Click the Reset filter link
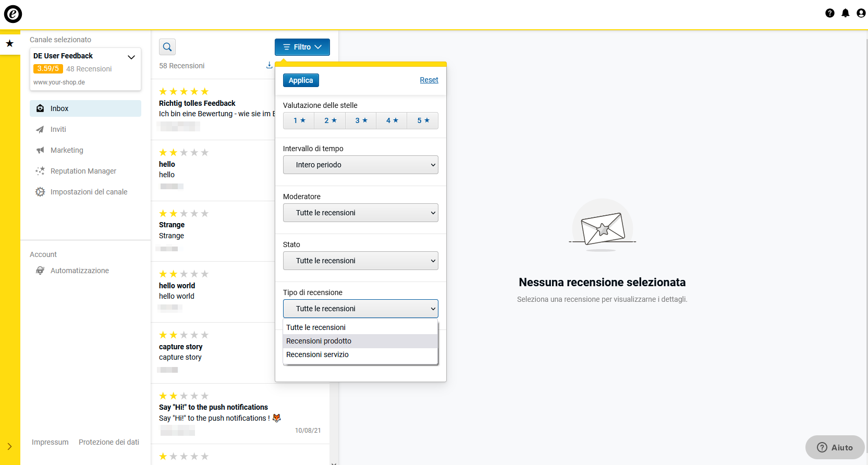The width and height of the screenshot is (868, 465). (429, 80)
